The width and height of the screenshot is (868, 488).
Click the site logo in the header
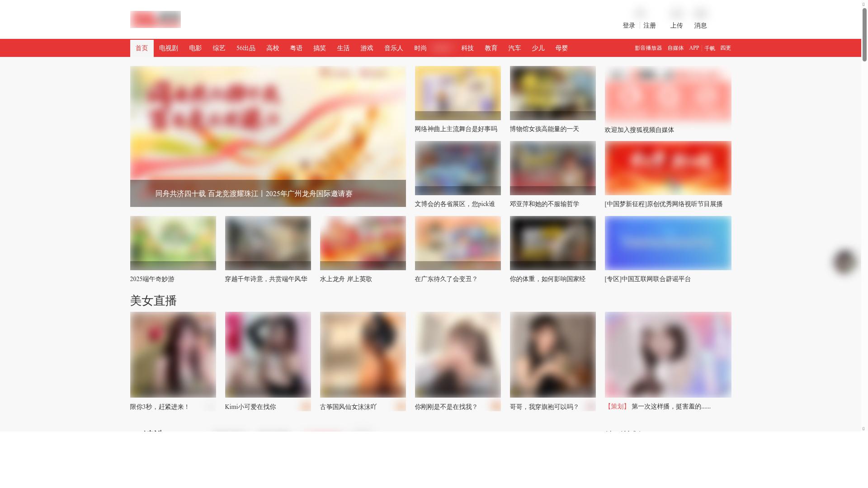click(x=155, y=19)
